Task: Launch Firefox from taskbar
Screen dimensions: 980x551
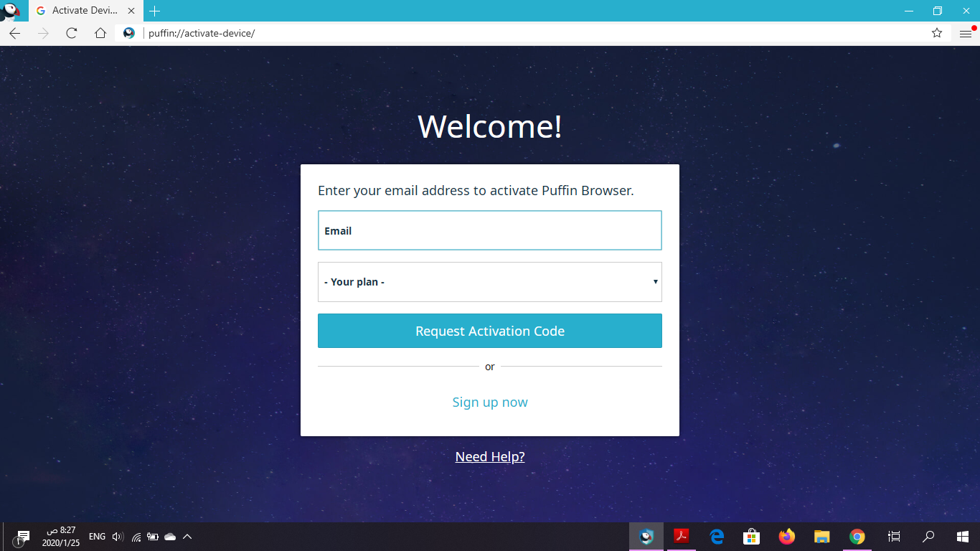Action: [787, 537]
